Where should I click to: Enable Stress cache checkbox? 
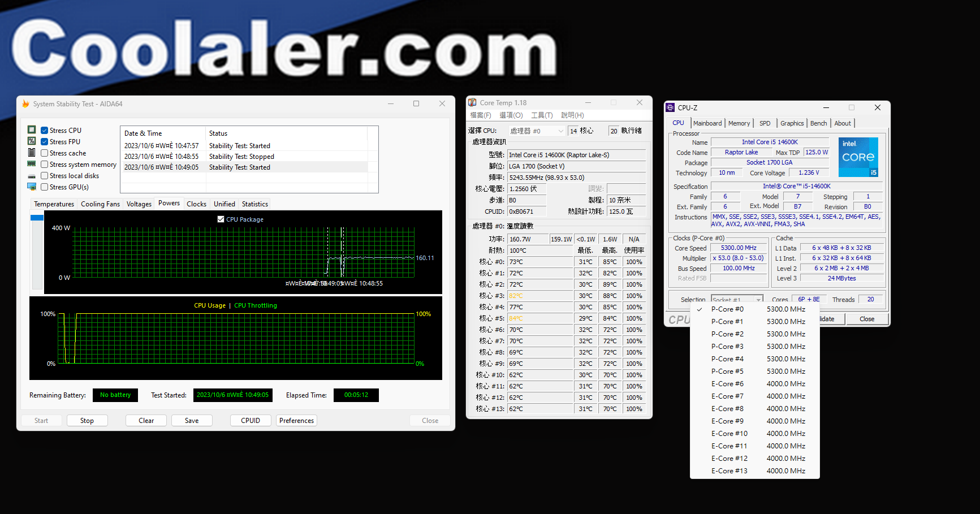click(44, 153)
